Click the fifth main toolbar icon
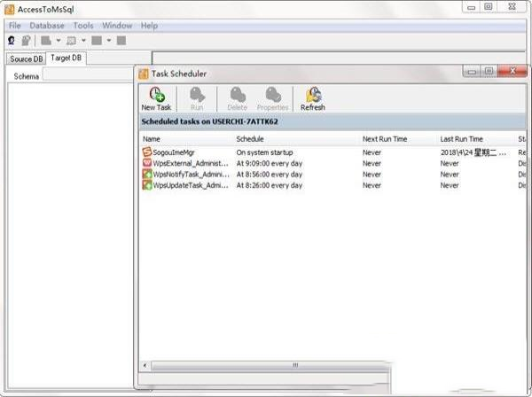The width and height of the screenshot is (532, 397). click(97, 41)
